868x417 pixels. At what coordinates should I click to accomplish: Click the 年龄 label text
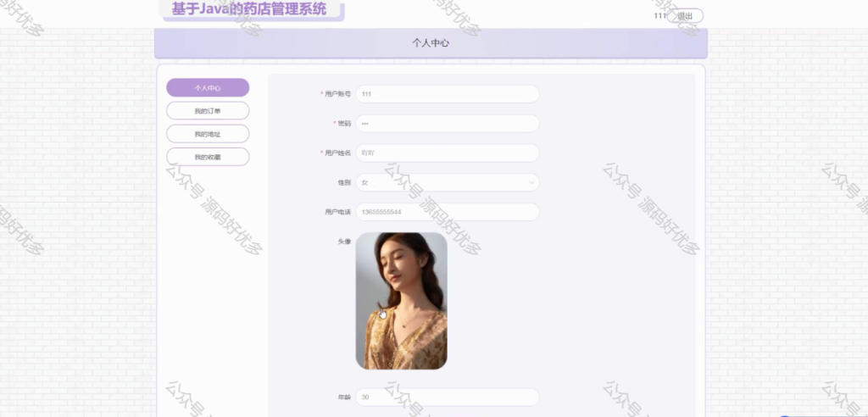click(344, 397)
